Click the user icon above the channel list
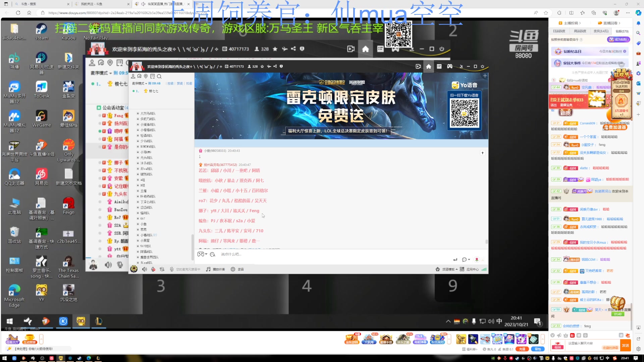 (133, 76)
